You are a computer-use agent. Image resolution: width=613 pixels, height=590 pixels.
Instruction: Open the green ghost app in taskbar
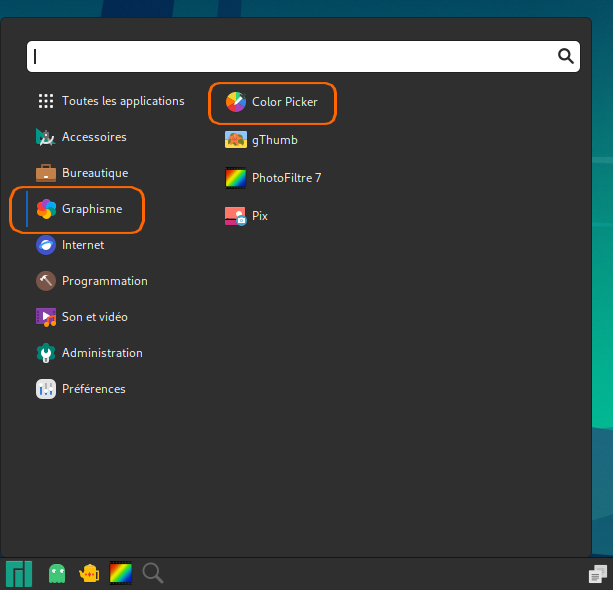[x=57, y=574]
